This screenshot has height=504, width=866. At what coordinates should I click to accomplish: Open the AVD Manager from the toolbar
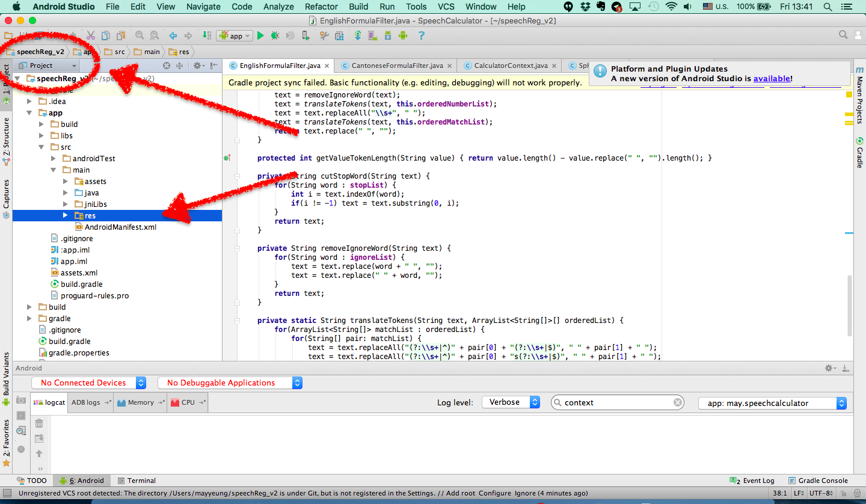pos(372,36)
